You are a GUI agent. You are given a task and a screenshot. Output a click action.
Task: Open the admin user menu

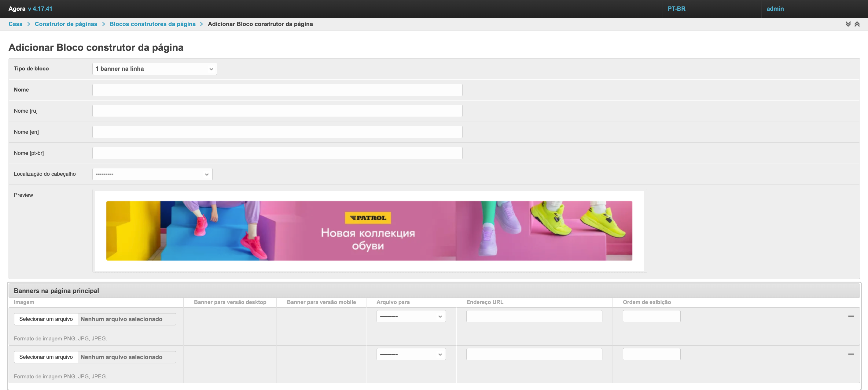click(775, 9)
